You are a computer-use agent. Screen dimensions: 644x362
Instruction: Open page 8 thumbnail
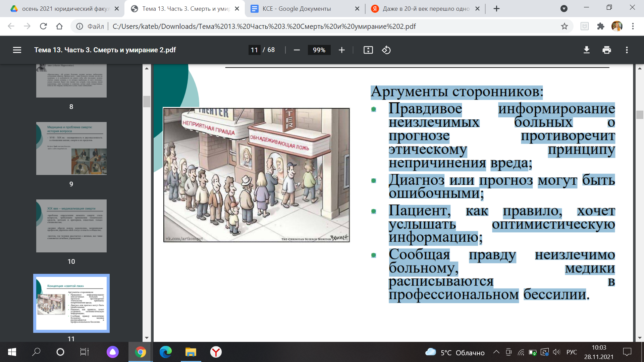71,80
